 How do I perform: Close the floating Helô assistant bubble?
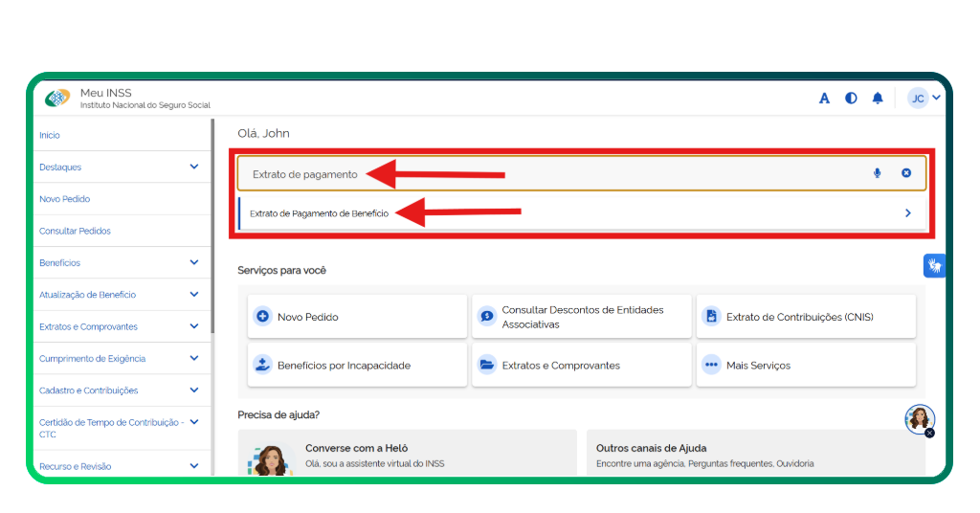929,433
